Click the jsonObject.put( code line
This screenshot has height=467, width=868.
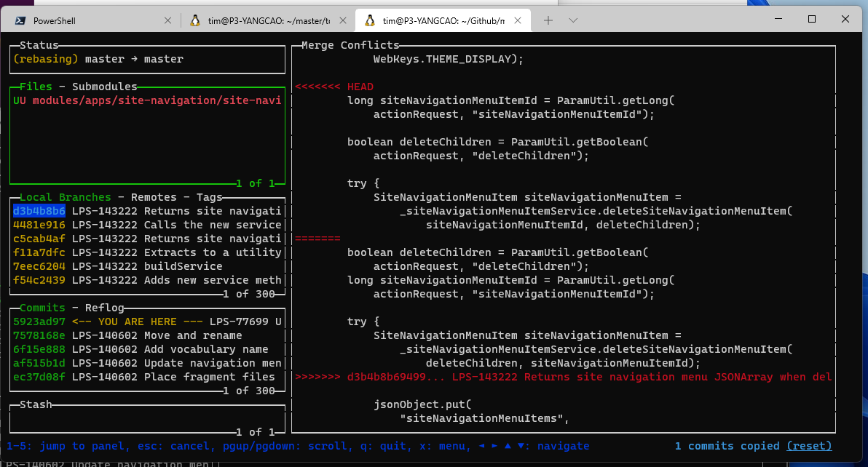[422, 404]
